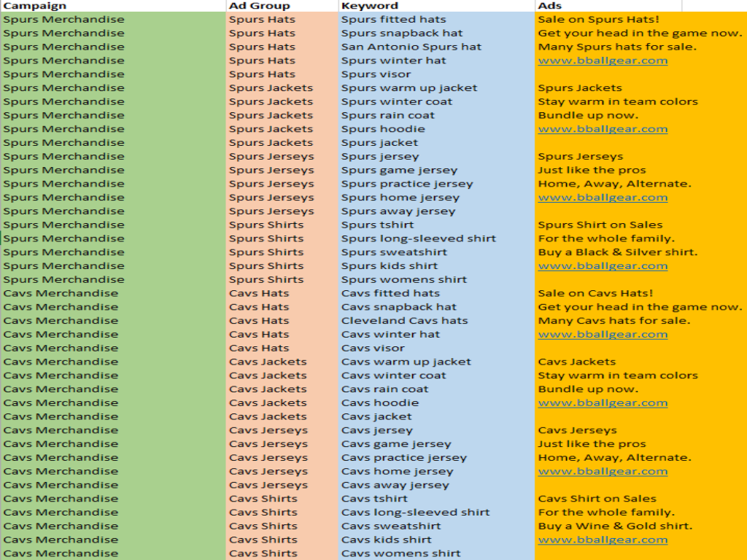Open the bballgear.com link under Spurs hats ad
The width and height of the screenshot is (747, 560).
click(603, 61)
